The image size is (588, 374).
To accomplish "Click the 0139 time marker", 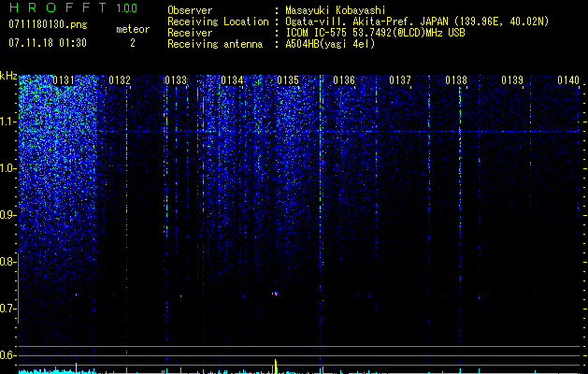I will click(x=512, y=80).
